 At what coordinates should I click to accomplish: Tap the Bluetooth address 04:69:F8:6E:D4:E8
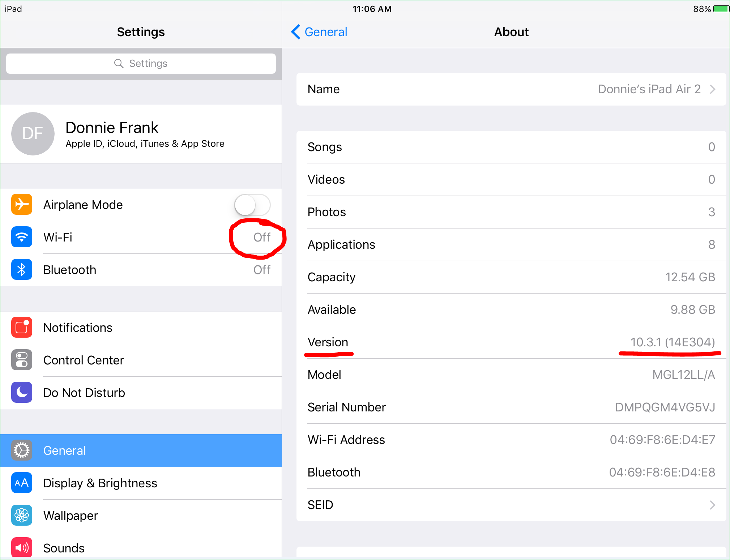tap(662, 472)
